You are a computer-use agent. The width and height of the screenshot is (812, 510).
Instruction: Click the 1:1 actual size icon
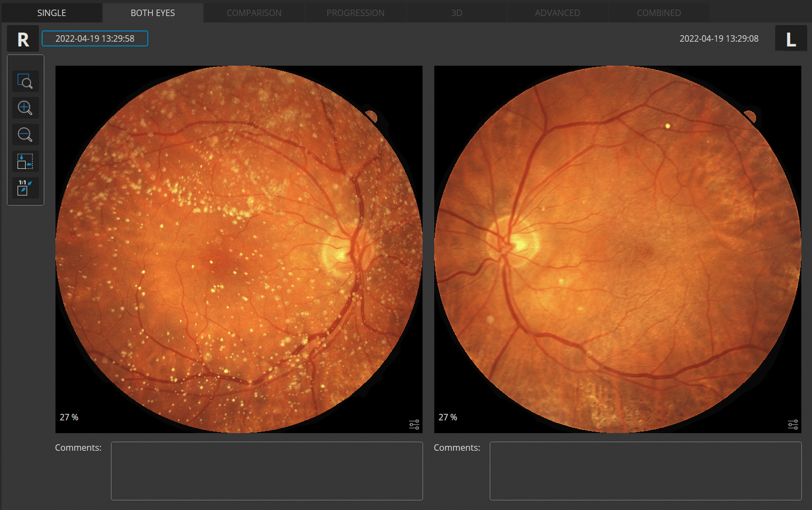coord(25,188)
